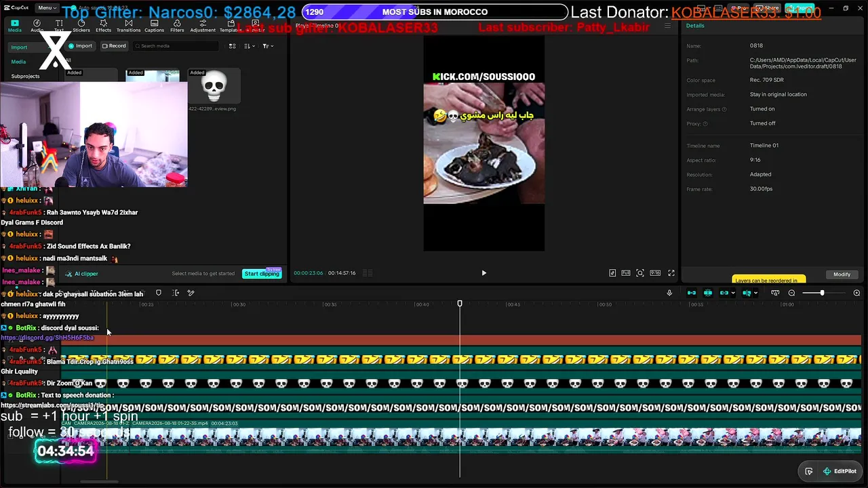The height and width of the screenshot is (488, 868).
Task: Click the Timeline 01 name value
Action: point(764,146)
